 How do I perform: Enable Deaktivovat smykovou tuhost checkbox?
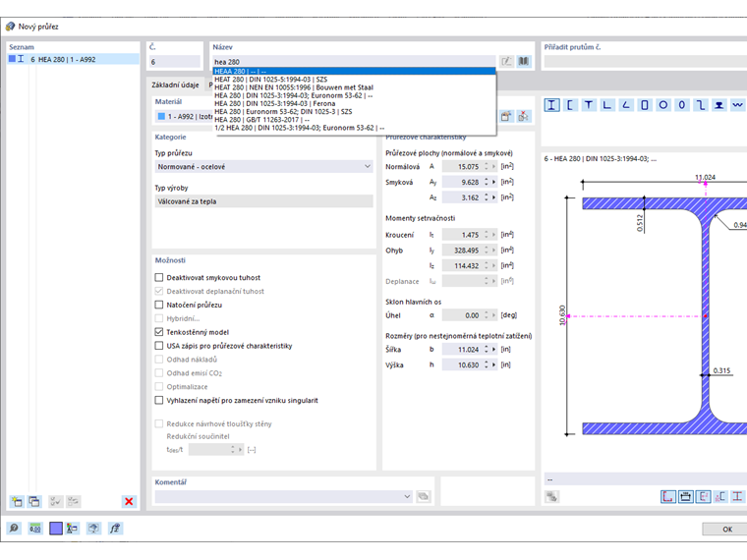click(x=159, y=277)
